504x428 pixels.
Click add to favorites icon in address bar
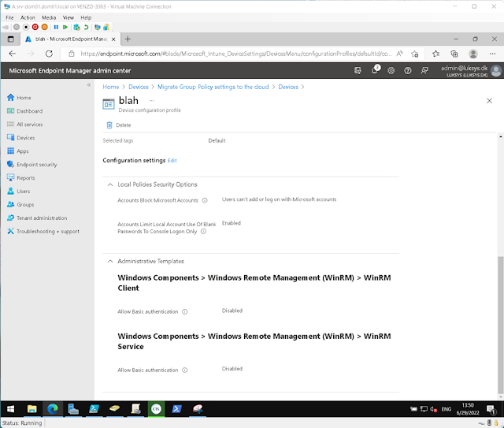click(x=415, y=54)
